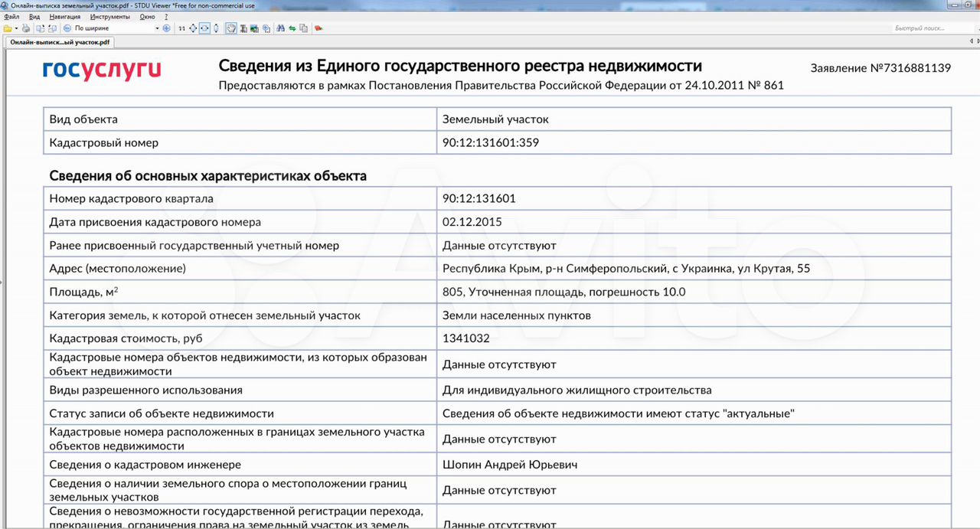Click the zoom selection tool icon
This screenshot has width=980, height=529.
(x=266, y=28)
